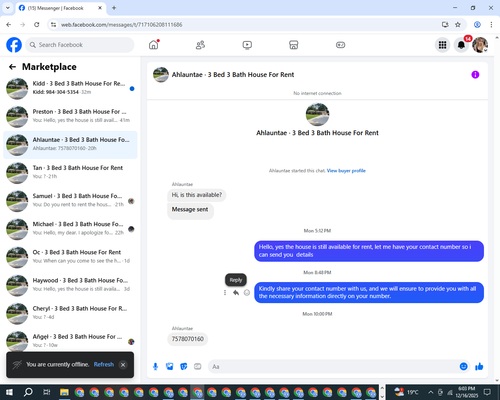Open Windows notification center
This screenshot has height=400, width=500.
(x=487, y=392)
